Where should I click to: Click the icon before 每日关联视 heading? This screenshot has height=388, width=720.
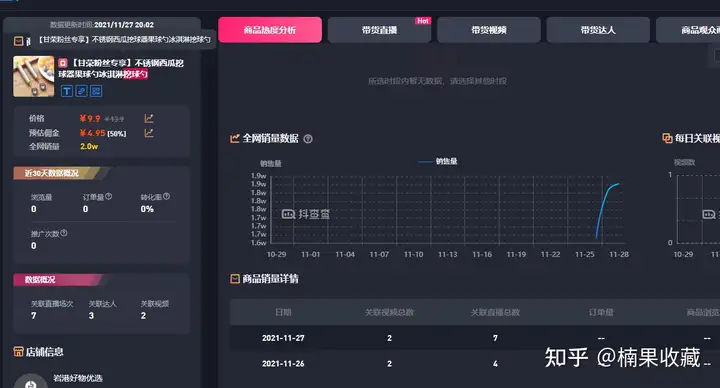(x=667, y=138)
